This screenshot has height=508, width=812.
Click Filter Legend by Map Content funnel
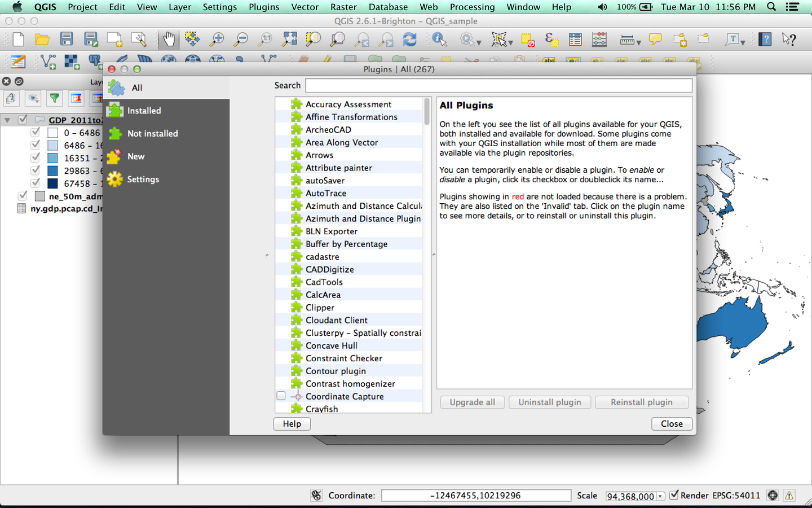(x=54, y=98)
